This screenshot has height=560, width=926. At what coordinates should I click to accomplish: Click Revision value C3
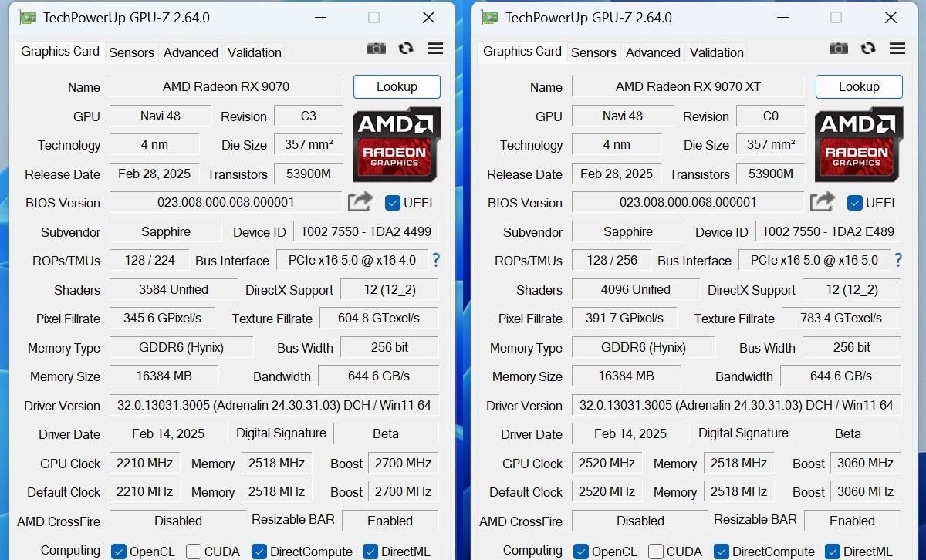(x=309, y=116)
